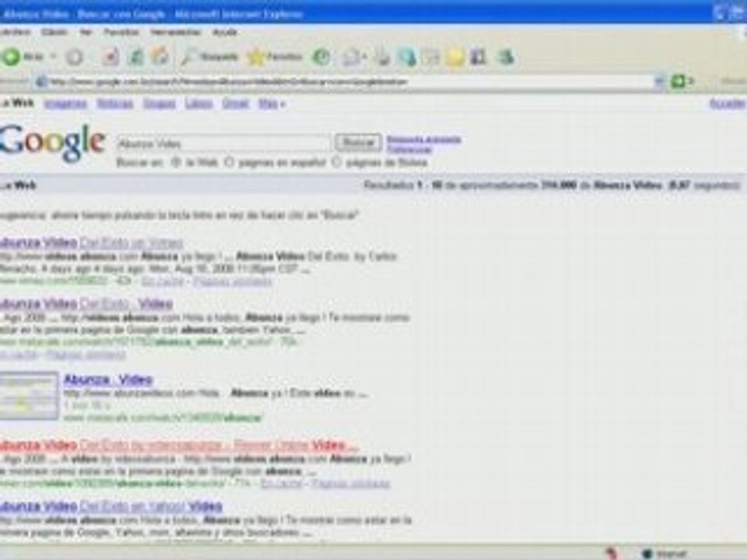Click the Forward navigation arrow icon
Viewport: 747px width, 560px height.
74,57
